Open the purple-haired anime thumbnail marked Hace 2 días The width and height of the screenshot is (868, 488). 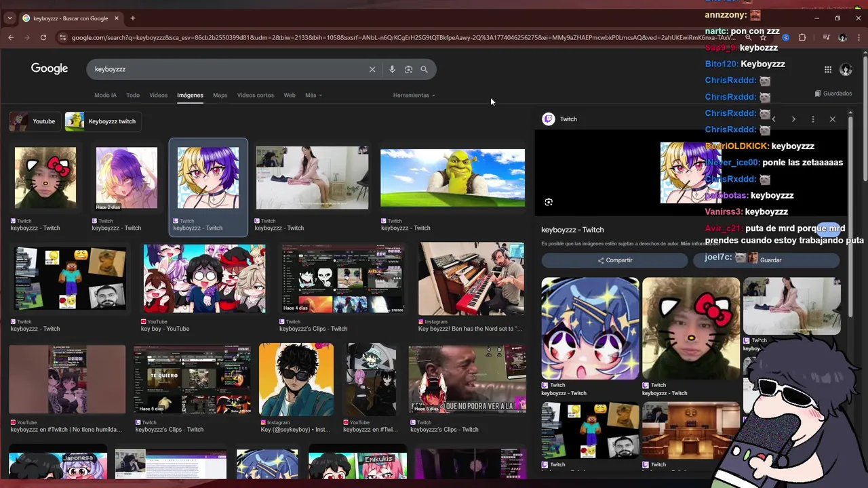127,178
